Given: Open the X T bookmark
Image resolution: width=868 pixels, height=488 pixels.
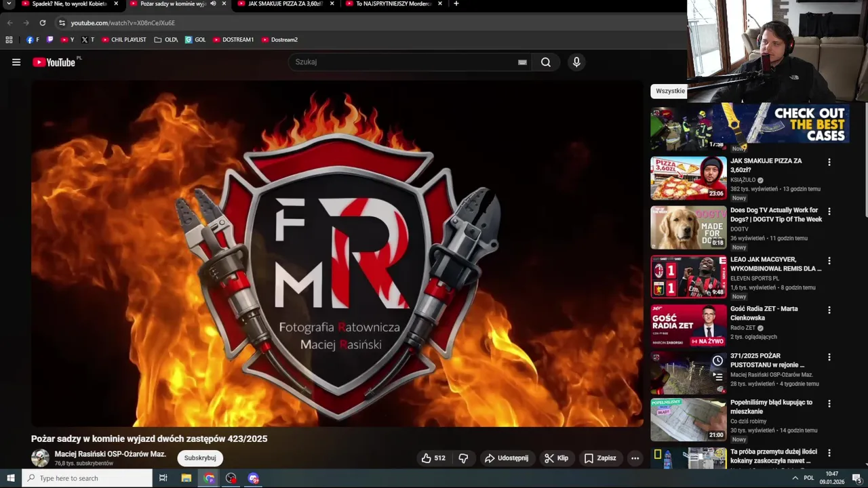Looking at the screenshot, I should point(87,39).
